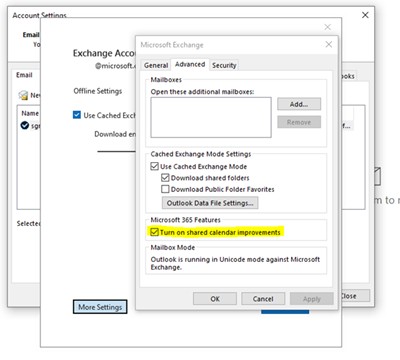Open the Security tab

(x=224, y=65)
